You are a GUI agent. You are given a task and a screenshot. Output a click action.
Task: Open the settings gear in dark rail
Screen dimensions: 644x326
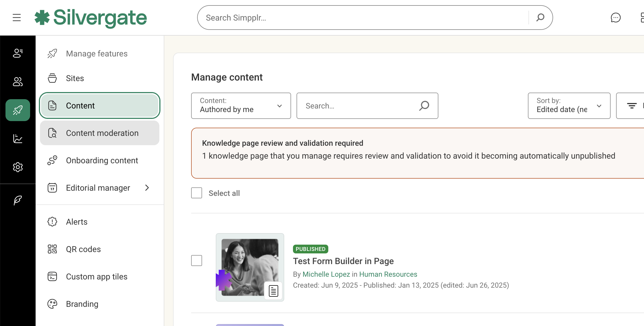pyautogui.click(x=18, y=167)
